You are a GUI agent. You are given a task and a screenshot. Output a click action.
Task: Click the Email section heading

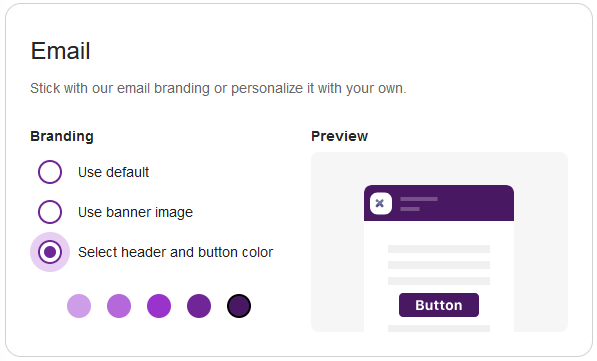click(60, 51)
